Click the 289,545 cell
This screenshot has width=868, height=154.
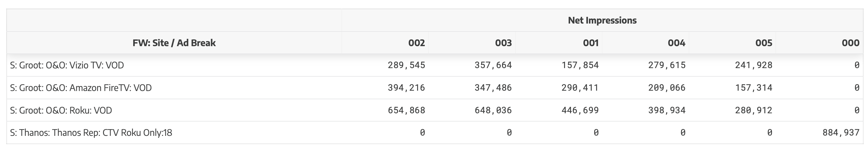(x=406, y=65)
